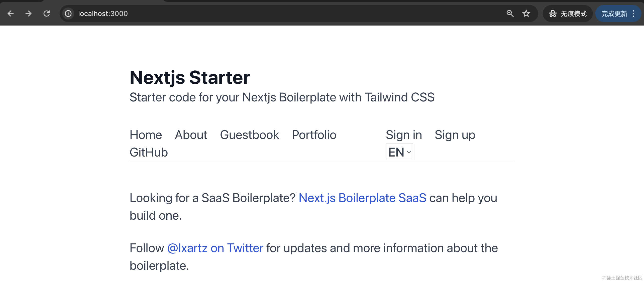View site information icon

pos(68,14)
